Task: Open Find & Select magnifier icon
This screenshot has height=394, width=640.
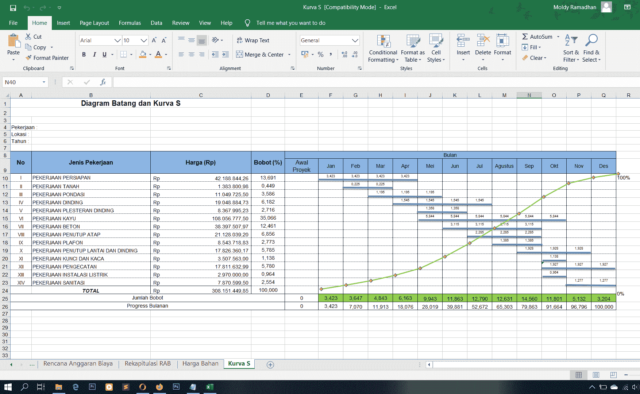Action: point(591,40)
